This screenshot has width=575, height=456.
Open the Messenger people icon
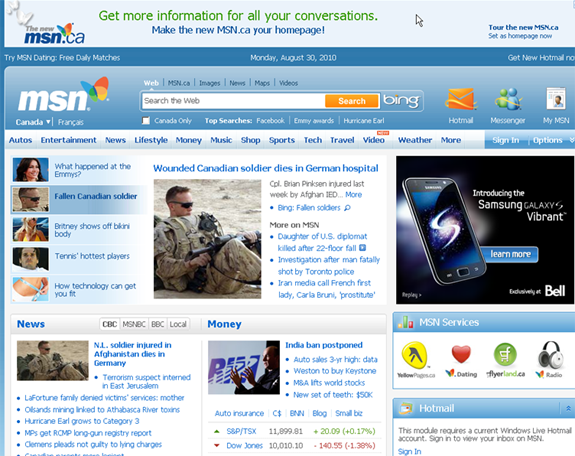click(x=508, y=99)
